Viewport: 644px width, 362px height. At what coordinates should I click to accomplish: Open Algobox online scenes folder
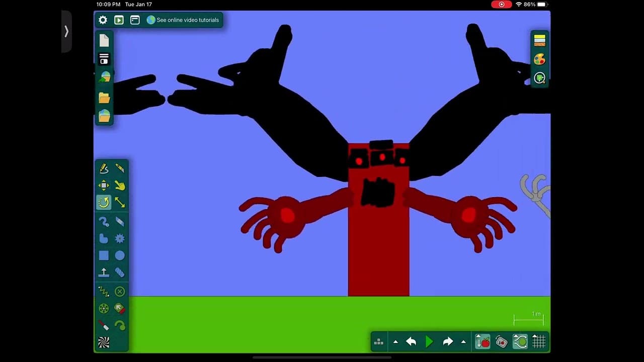(x=104, y=116)
